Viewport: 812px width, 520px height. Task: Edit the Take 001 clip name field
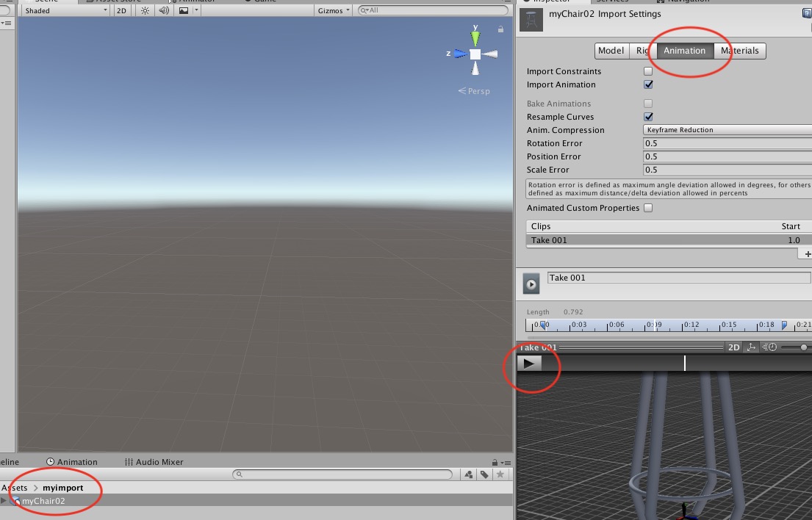[x=679, y=278]
